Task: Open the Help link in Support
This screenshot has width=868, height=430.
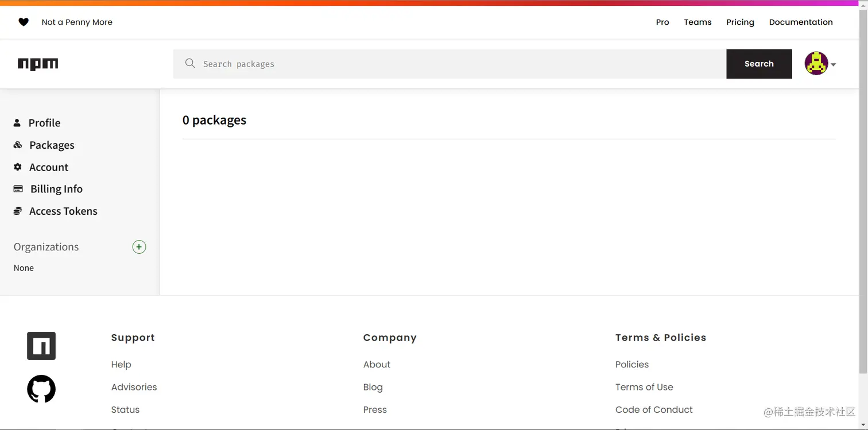Action: tap(121, 365)
